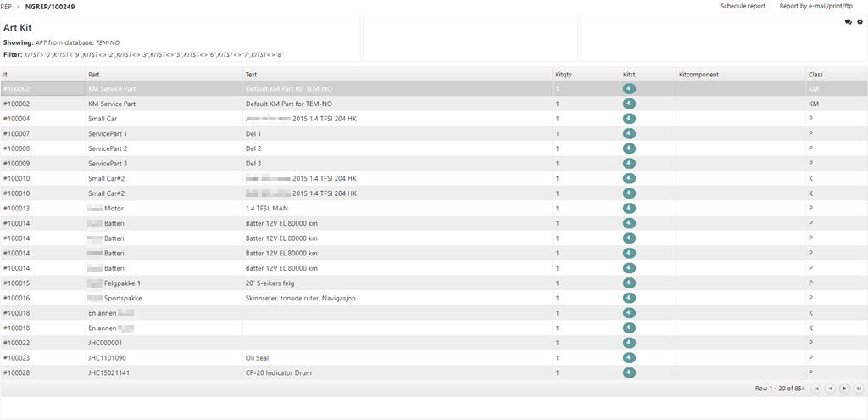868x420 pixels.
Task: Click Kitst badge in ServicePart 1 row
Action: (629, 134)
